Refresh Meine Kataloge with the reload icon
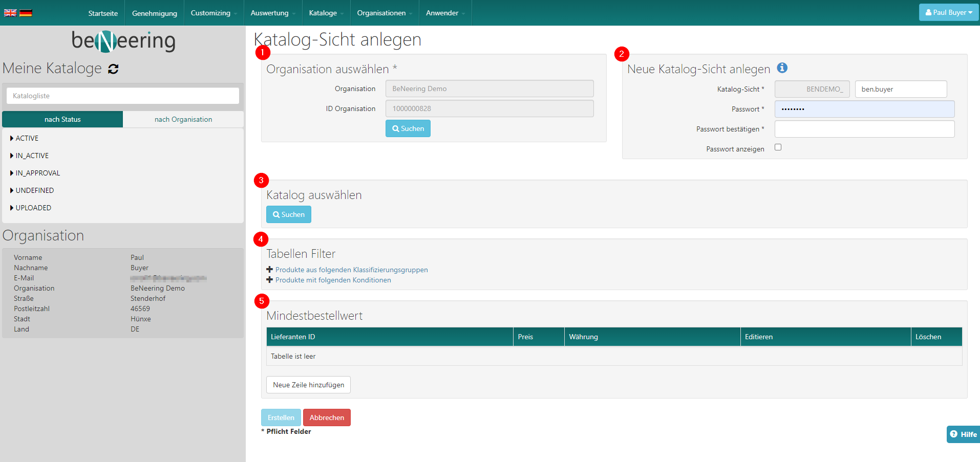This screenshot has width=980, height=462. pos(113,69)
